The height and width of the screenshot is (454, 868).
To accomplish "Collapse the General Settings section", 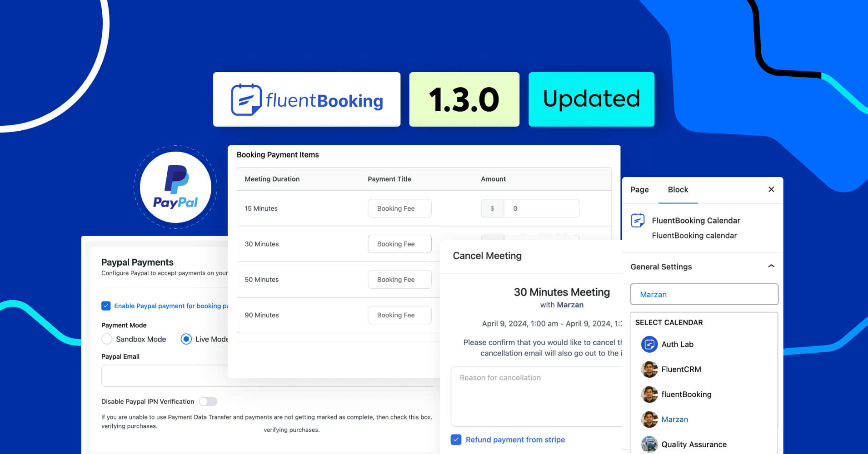I will tap(771, 266).
